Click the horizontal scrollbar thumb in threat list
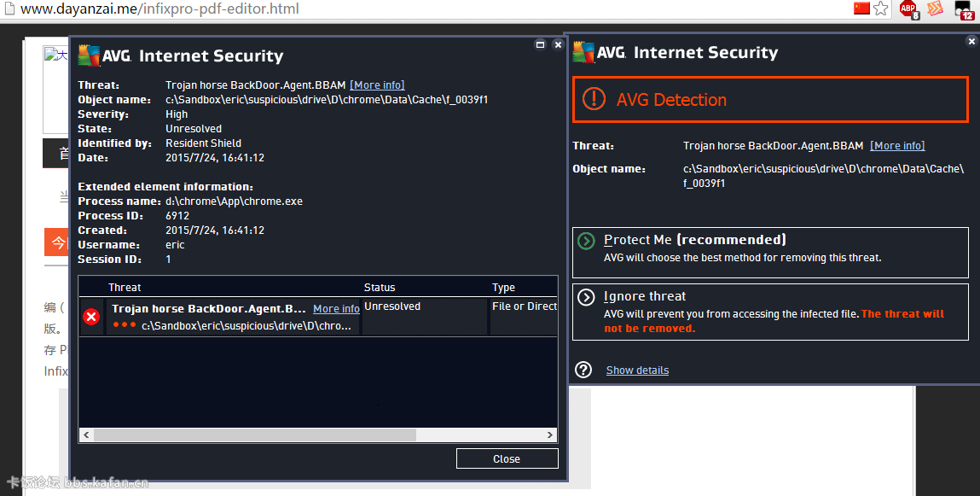This screenshot has height=496, width=980. 254,435
